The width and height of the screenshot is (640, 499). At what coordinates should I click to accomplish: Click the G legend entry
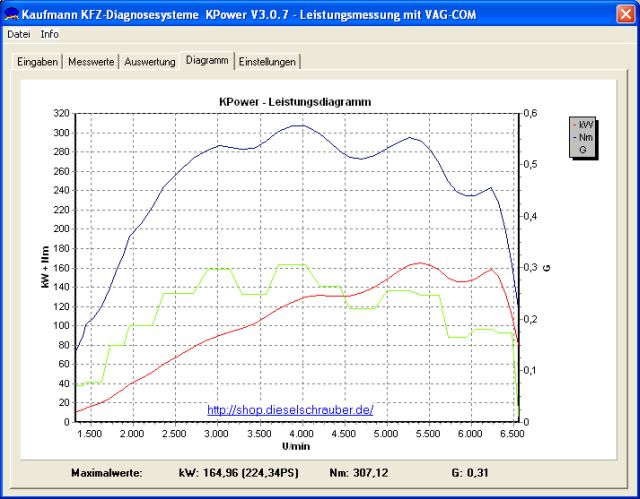[x=582, y=149]
